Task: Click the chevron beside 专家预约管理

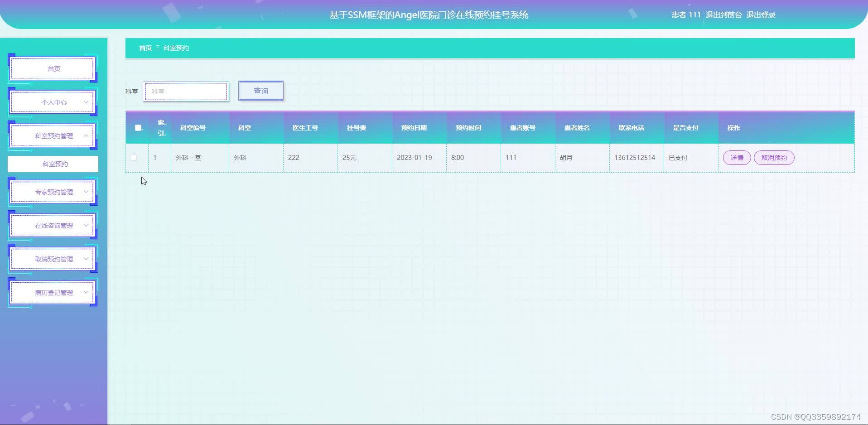Action: pos(86,192)
